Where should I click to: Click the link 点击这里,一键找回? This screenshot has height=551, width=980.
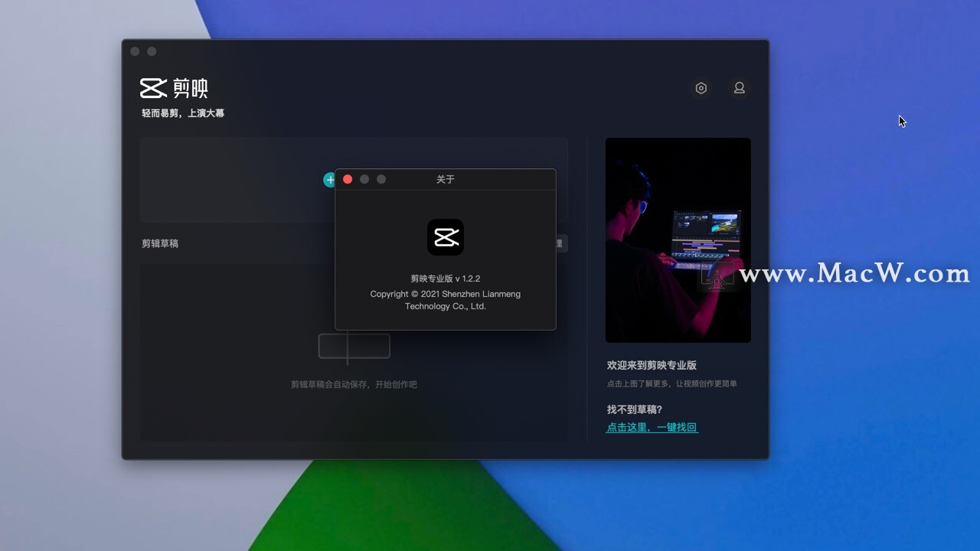tap(652, 428)
